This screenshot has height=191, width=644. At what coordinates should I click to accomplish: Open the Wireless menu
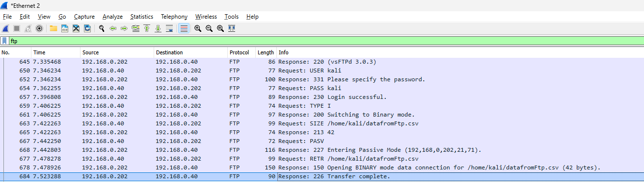[x=206, y=17]
